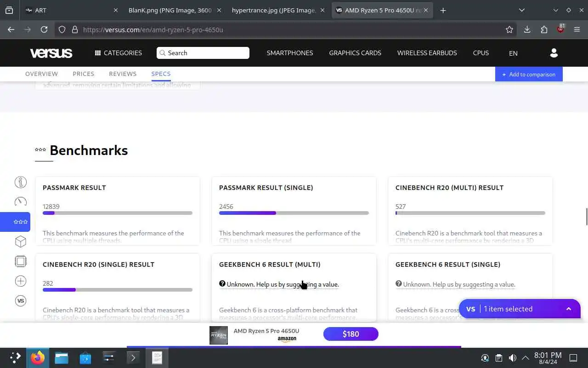Click question icon in Geekbench 6 multi card
588x368 pixels.
(222, 284)
